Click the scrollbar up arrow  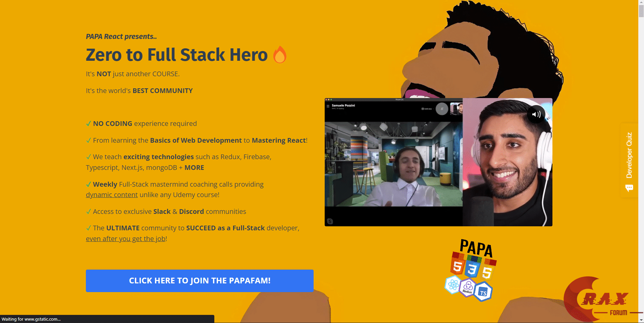(641, 3)
